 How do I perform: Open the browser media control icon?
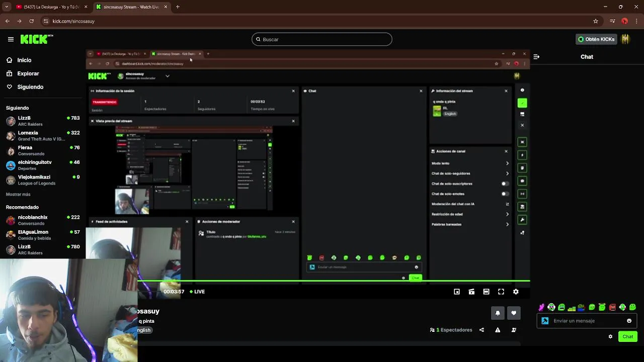tap(612, 21)
